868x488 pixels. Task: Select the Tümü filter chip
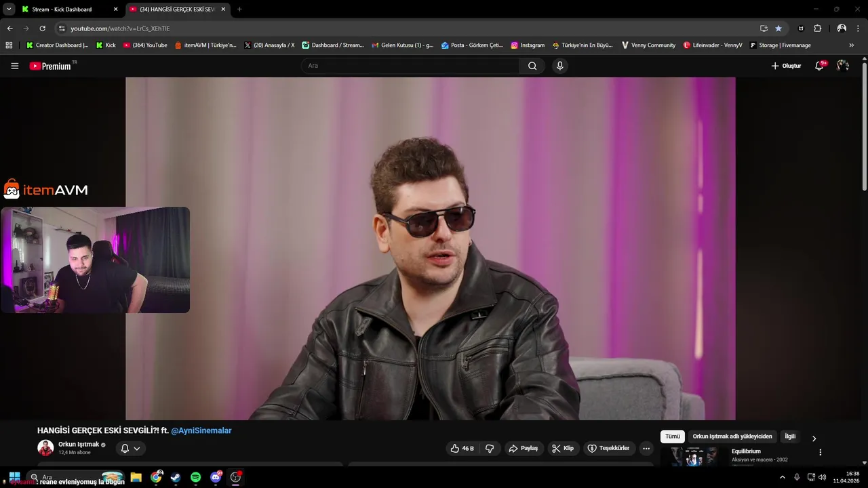click(672, 436)
